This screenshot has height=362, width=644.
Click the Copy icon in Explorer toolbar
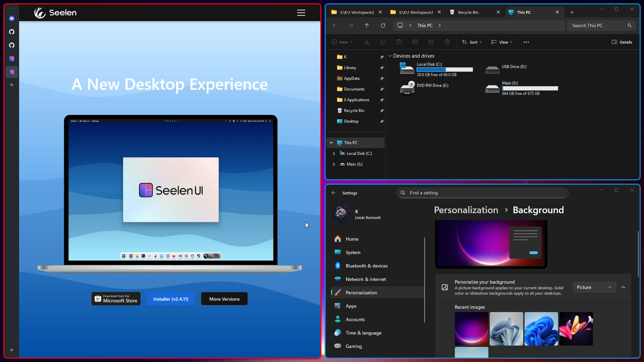[383, 42]
